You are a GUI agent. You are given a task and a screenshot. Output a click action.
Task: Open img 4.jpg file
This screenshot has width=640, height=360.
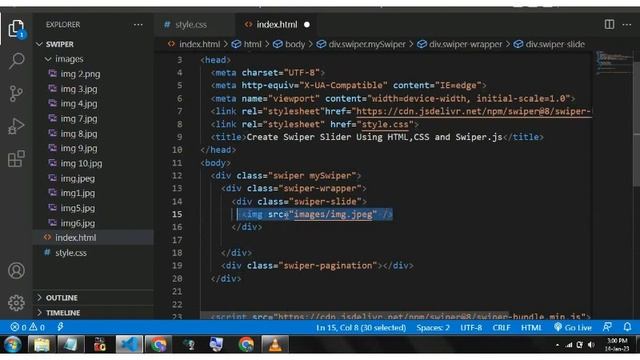point(79,104)
